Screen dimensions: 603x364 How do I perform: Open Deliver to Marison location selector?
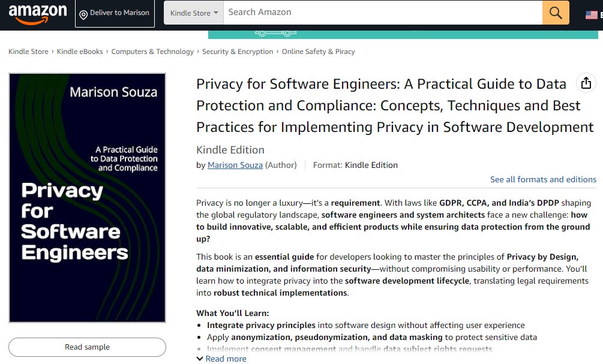[x=115, y=13]
